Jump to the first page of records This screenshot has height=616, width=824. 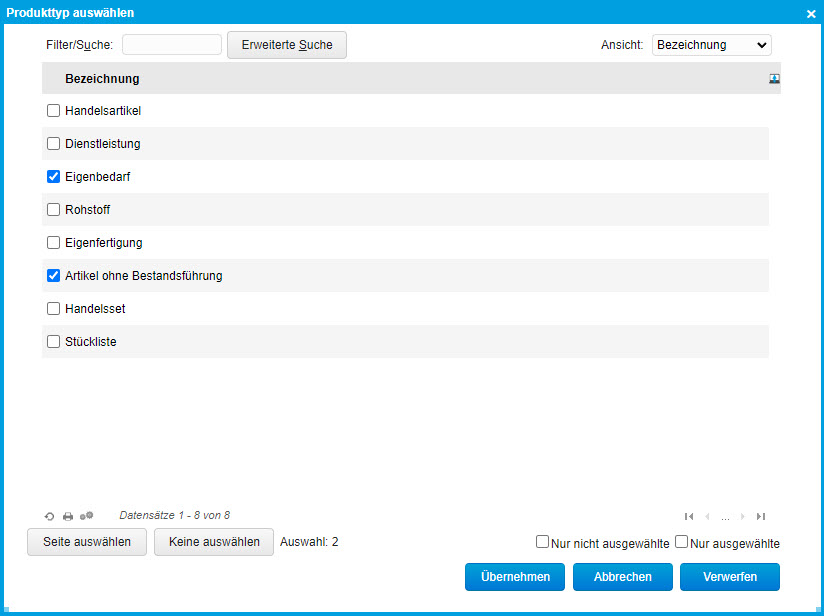(x=689, y=516)
